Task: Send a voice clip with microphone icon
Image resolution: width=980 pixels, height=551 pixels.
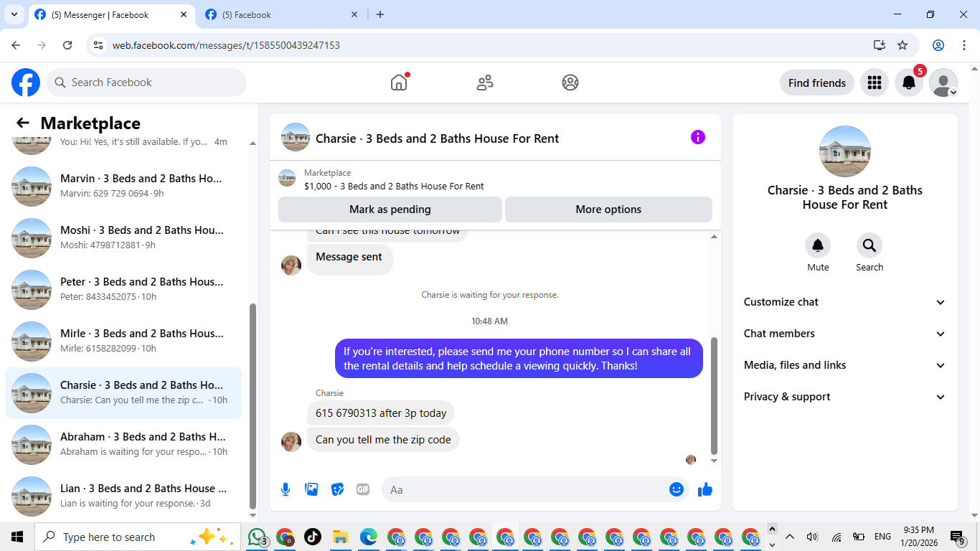Action: 286,489
